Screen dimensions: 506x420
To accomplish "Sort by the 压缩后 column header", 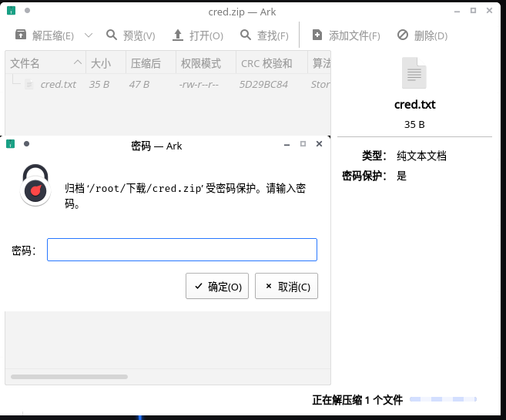I will (x=151, y=63).
